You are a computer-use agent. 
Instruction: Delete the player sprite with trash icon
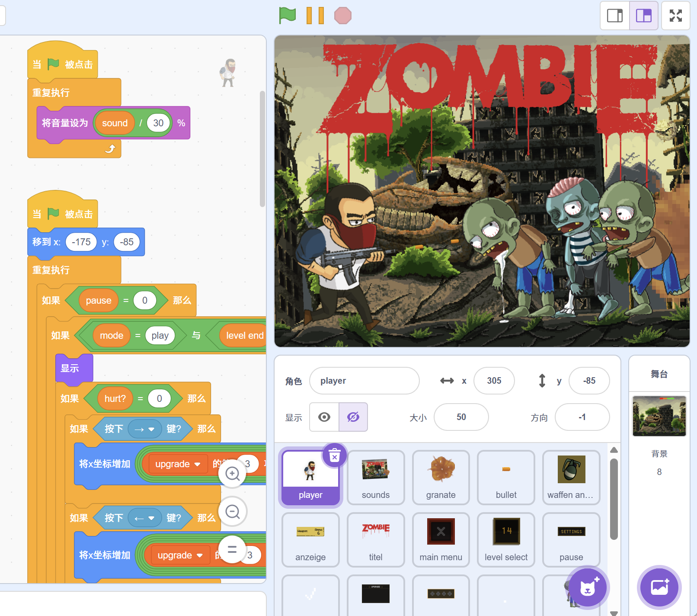335,455
